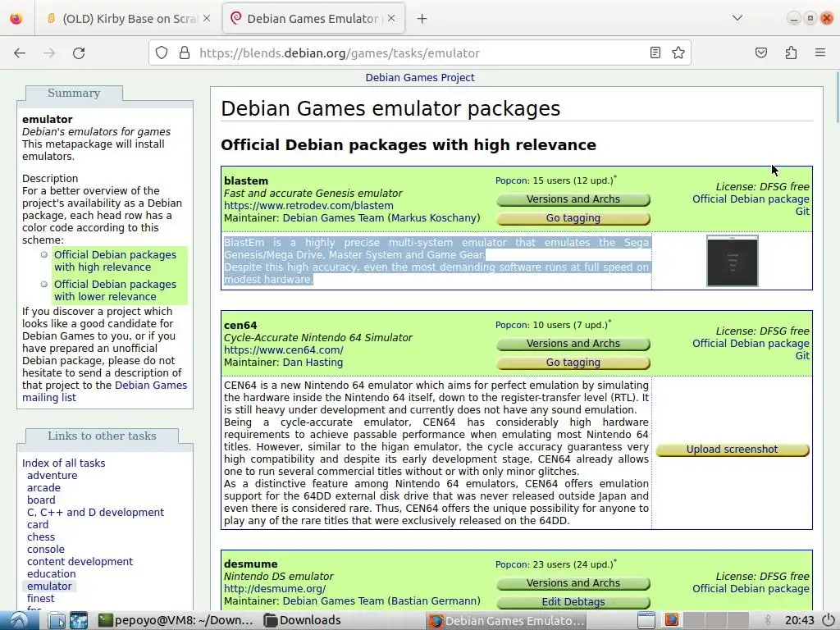Open Index of all tasks link
The image size is (840, 630).
pyautogui.click(x=64, y=463)
